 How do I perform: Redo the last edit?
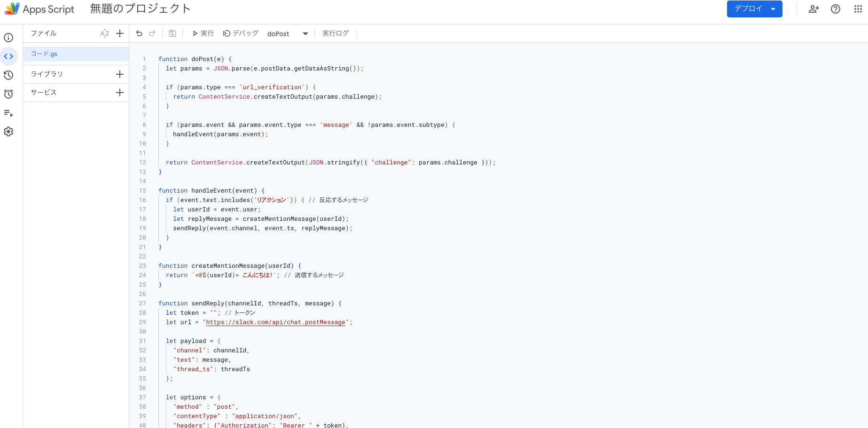pos(152,33)
